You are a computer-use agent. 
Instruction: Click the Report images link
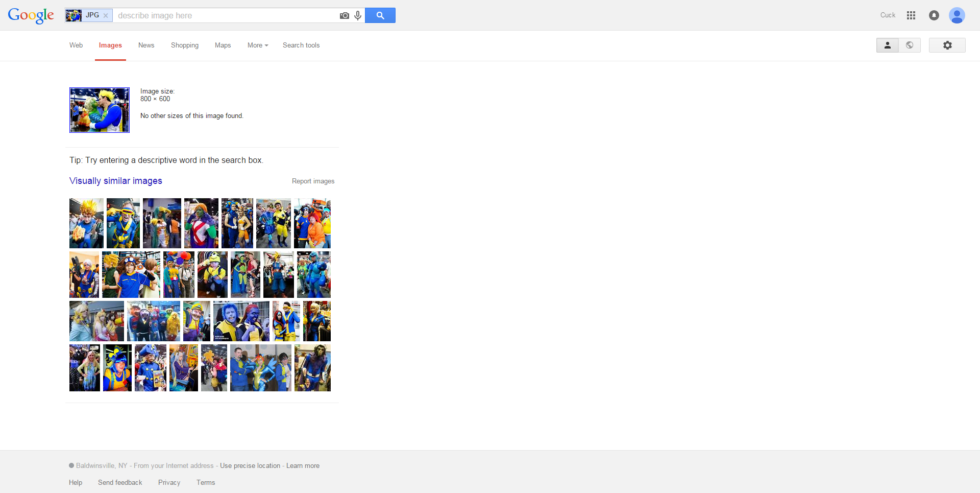(x=313, y=181)
